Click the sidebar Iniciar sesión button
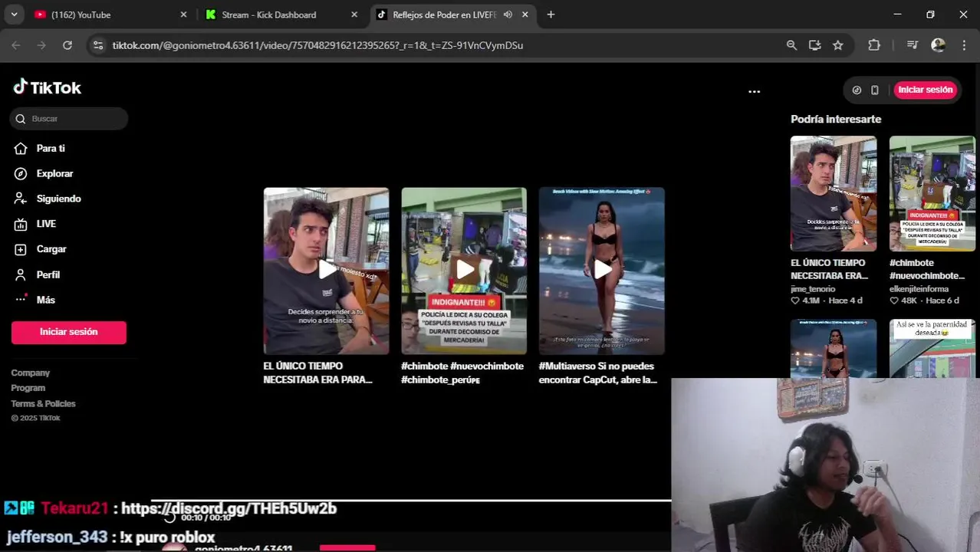 [x=69, y=332]
